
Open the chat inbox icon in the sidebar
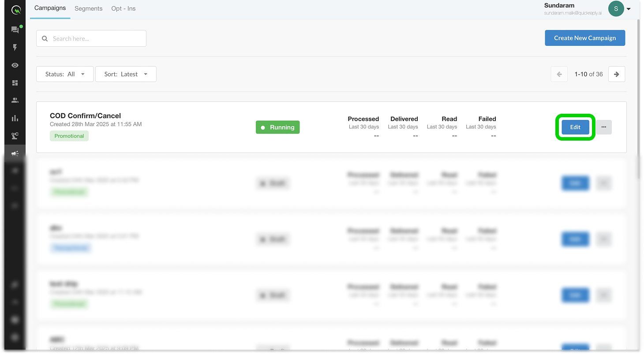(x=15, y=30)
